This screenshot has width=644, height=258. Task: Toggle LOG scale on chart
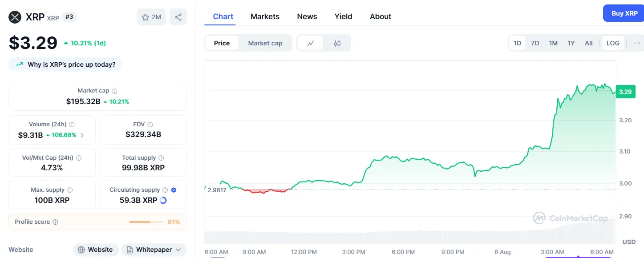613,43
